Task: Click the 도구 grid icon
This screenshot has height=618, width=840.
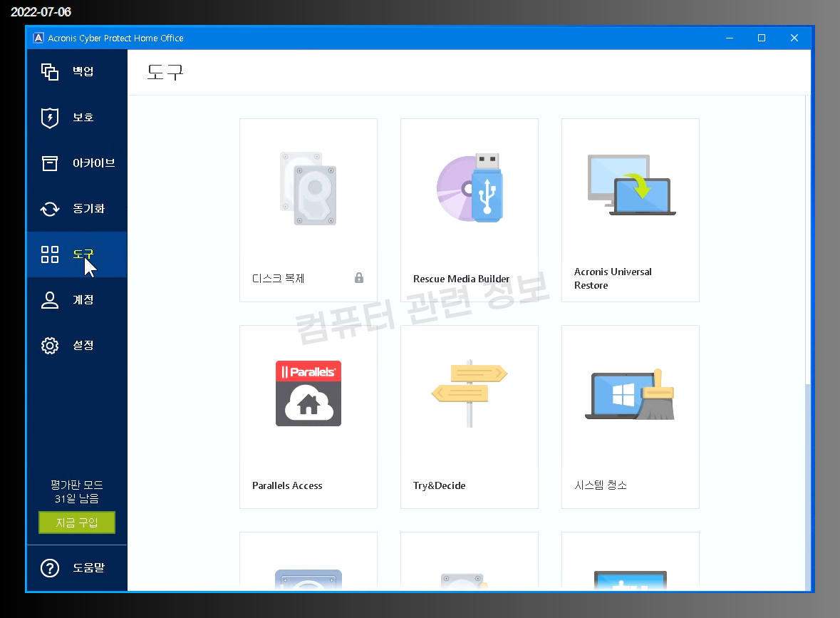Action: [x=50, y=254]
